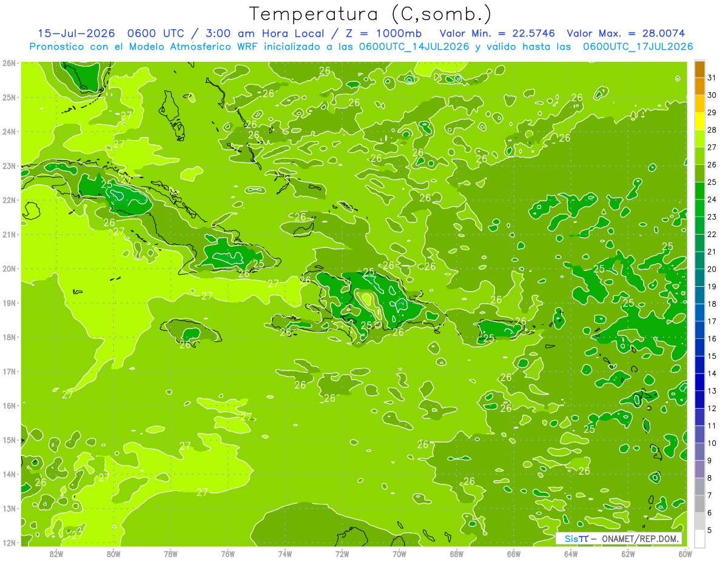Image resolution: width=728 pixels, height=562 pixels.
Task: Click the level text "Z = 1000mb"
Action: pyautogui.click(x=383, y=33)
